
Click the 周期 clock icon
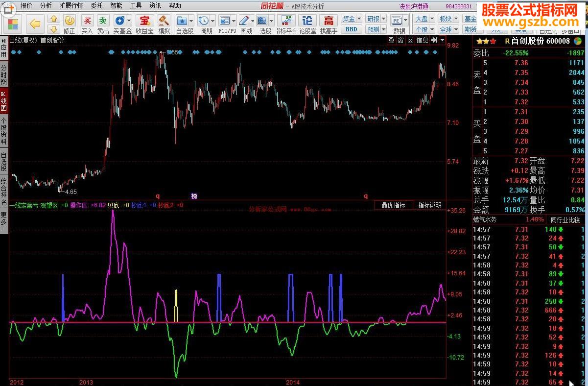pos(203,21)
